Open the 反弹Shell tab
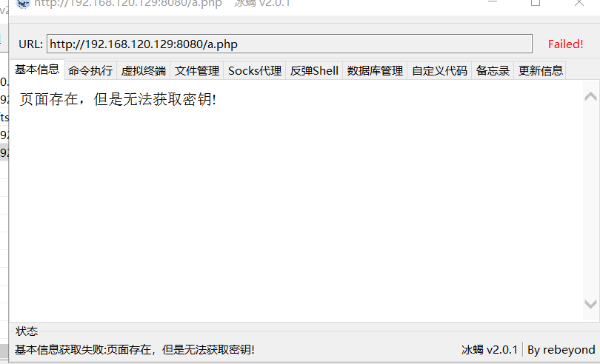 coord(314,71)
